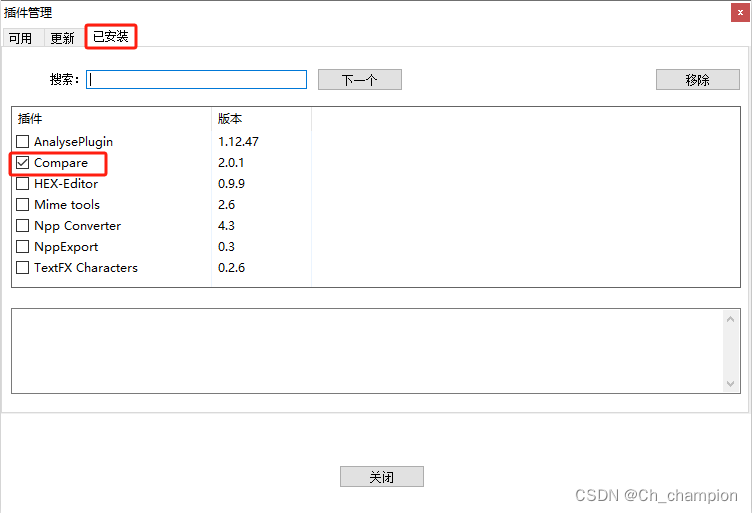Check the AnalysePlugin checkbox
Viewport: 752px width, 513px height.
click(23, 141)
